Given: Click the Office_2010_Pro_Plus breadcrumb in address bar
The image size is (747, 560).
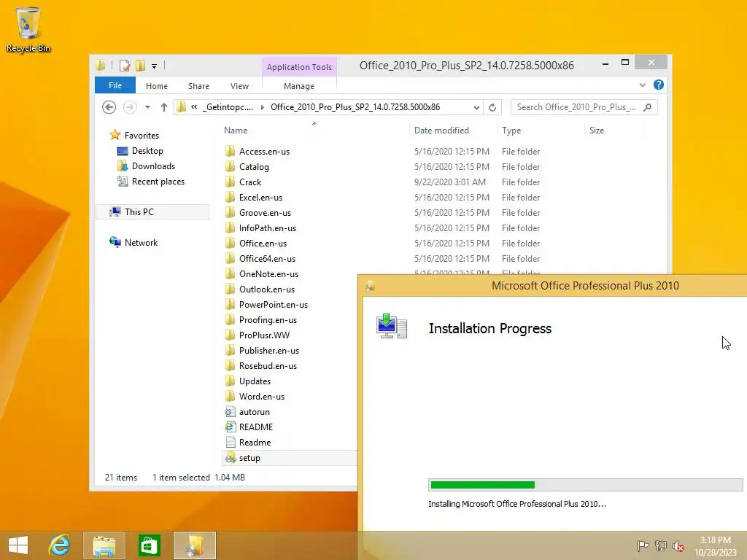Looking at the screenshot, I should coord(355,107).
